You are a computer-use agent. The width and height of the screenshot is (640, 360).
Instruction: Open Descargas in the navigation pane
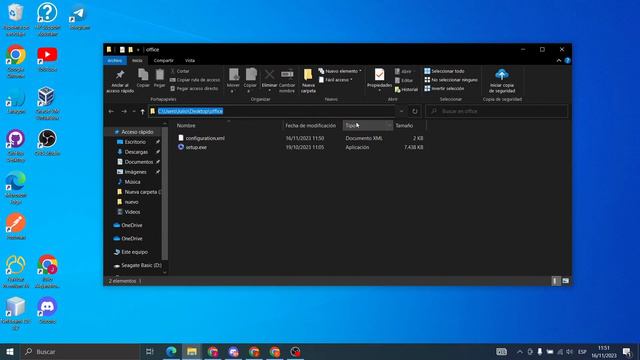[136, 152]
